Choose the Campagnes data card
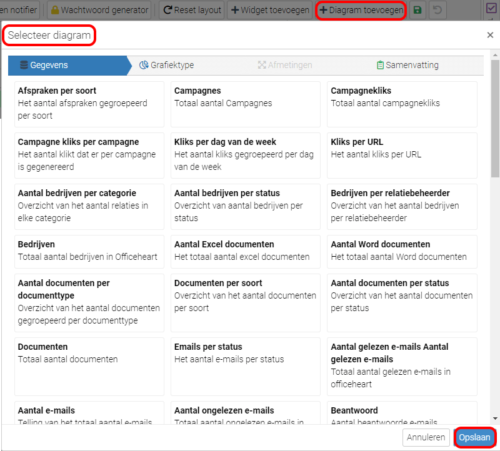500x451 pixels. tap(245, 104)
